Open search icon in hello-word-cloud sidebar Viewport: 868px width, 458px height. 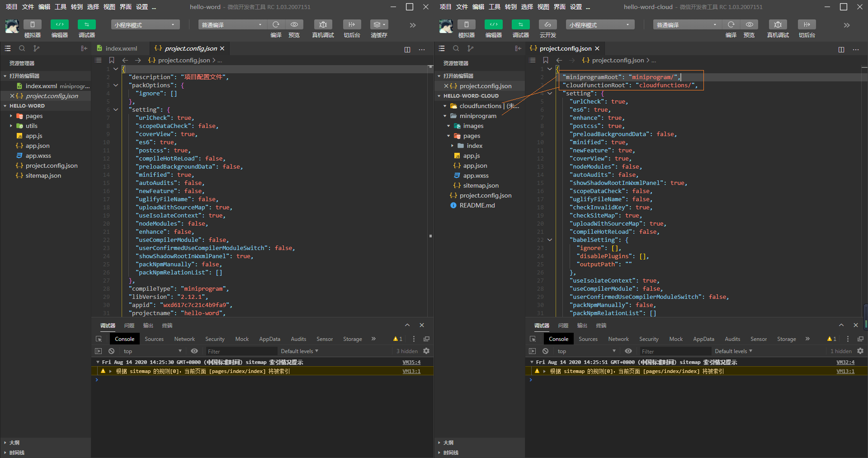456,48
